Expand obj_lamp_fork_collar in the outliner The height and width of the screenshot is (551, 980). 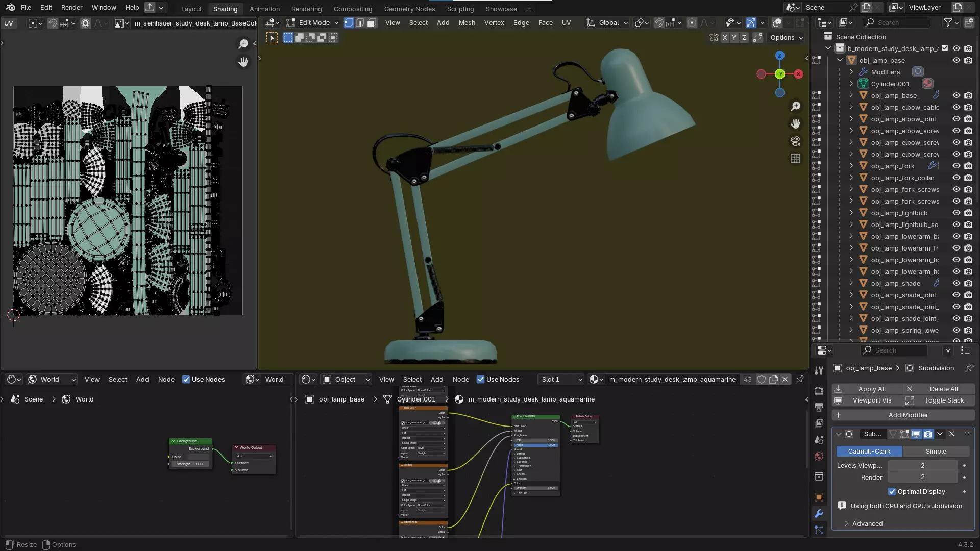(851, 178)
